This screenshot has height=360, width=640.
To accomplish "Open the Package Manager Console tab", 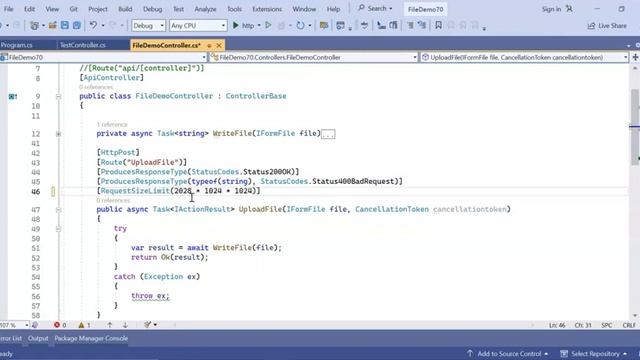I will pyautogui.click(x=91, y=338).
